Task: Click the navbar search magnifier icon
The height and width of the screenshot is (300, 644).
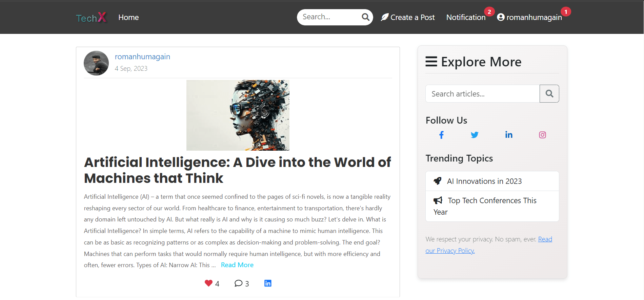Action: (x=365, y=17)
